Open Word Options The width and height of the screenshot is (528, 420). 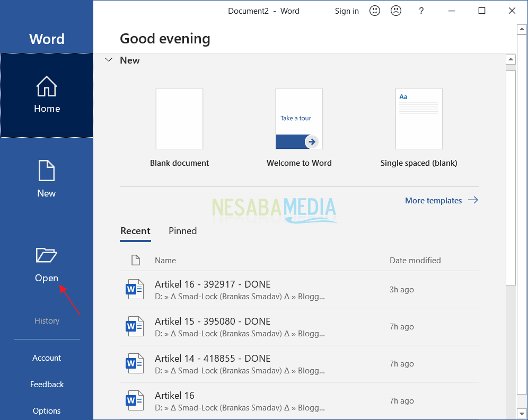click(47, 411)
